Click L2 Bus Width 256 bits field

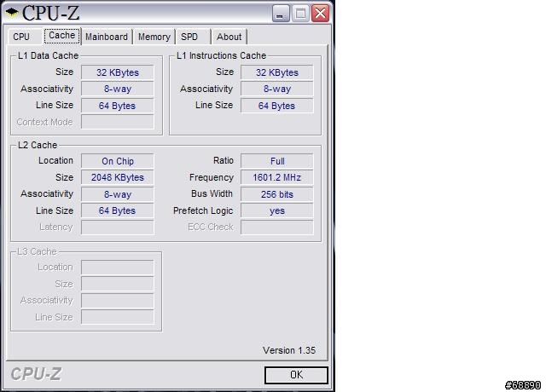[x=276, y=194]
